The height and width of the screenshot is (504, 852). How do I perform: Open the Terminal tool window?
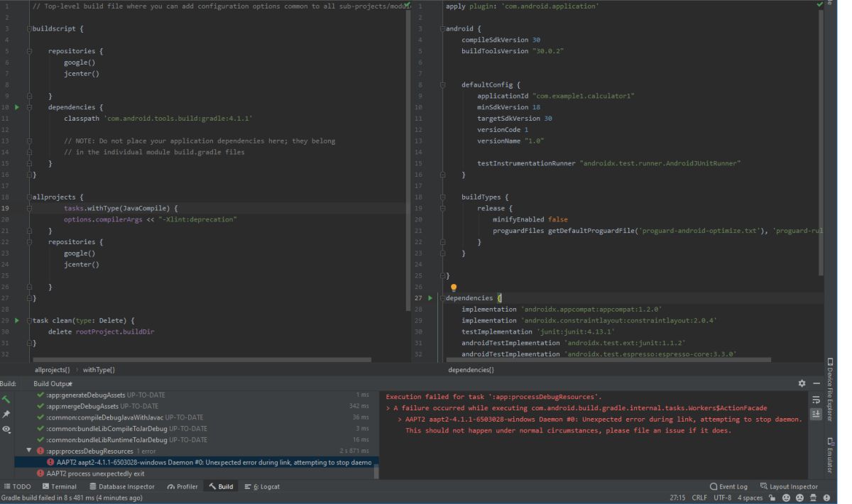(59, 486)
